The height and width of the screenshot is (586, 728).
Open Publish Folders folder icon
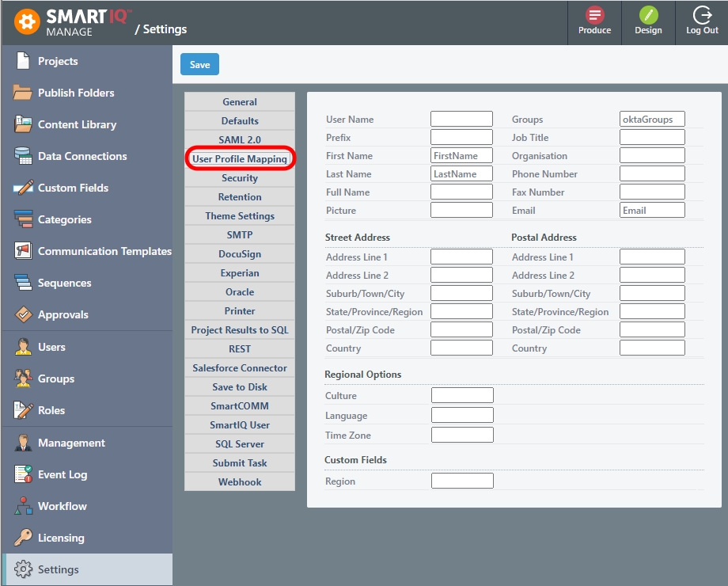coord(23,93)
